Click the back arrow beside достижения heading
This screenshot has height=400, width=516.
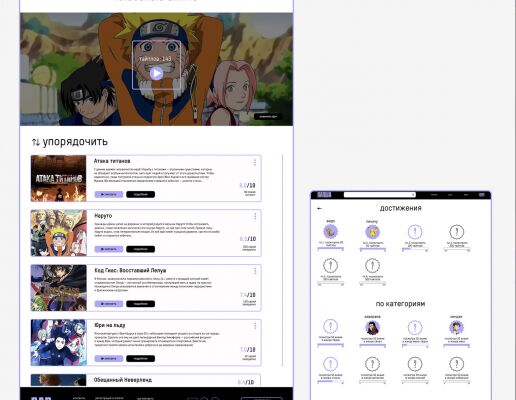320,208
